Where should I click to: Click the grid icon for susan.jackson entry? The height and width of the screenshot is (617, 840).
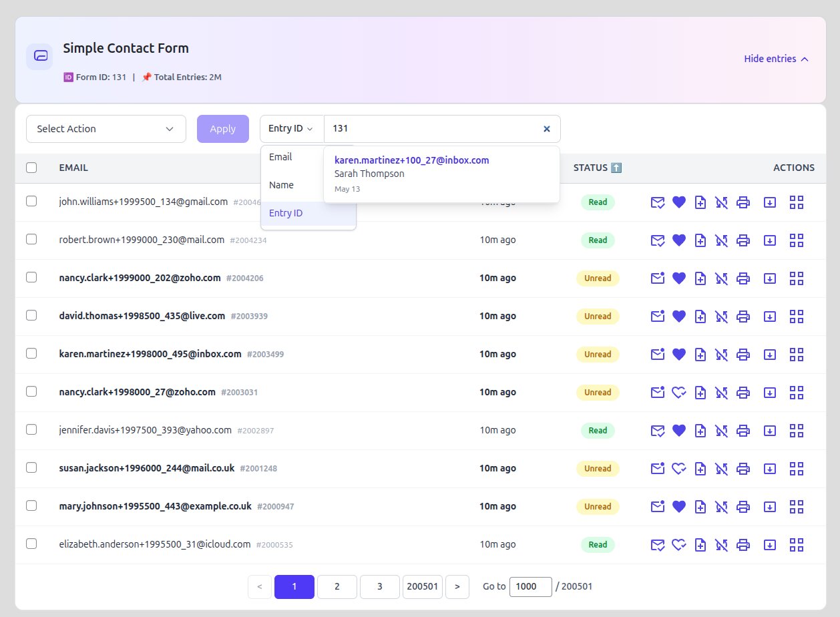(796, 469)
